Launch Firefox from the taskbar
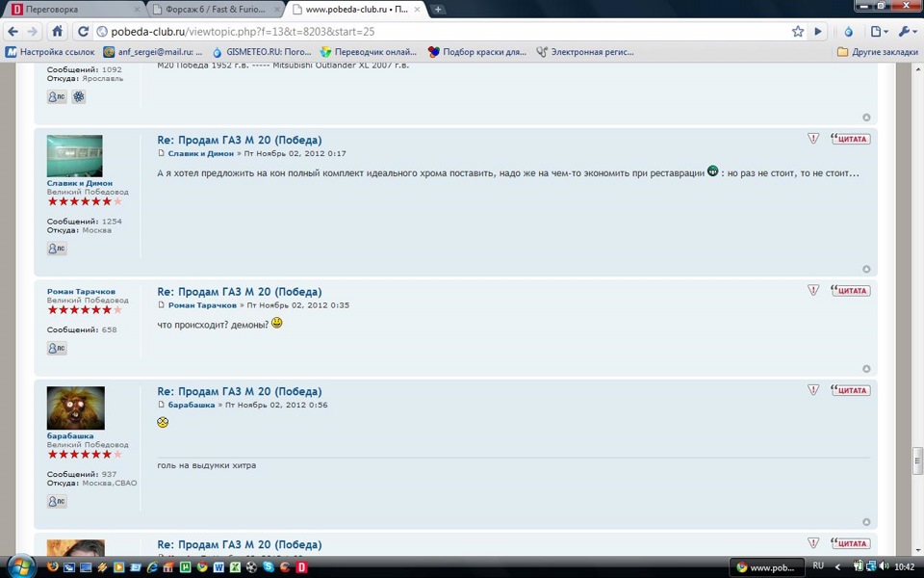This screenshot has width=924, height=578. [52, 566]
